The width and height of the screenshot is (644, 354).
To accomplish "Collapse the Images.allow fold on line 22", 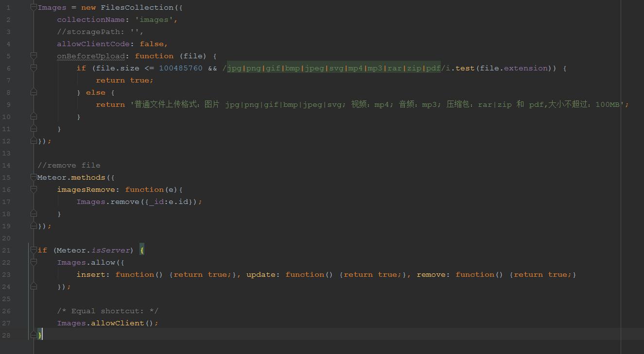I will (x=34, y=262).
